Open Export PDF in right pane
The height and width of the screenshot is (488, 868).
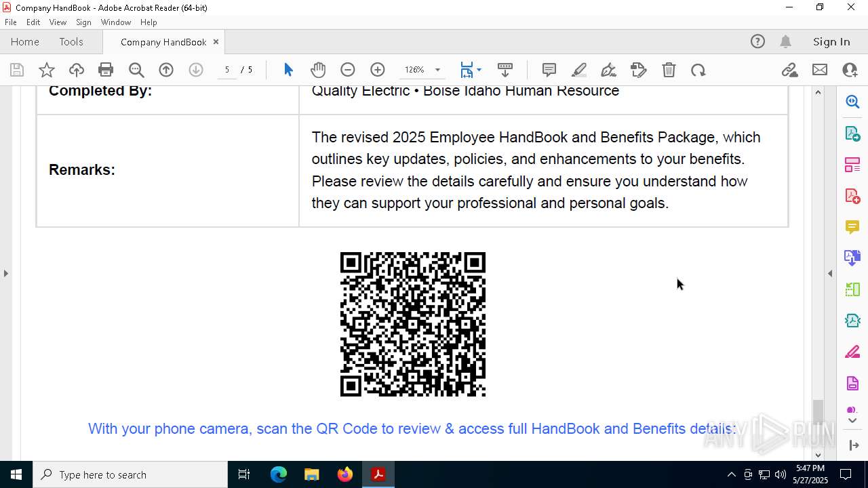click(852, 134)
